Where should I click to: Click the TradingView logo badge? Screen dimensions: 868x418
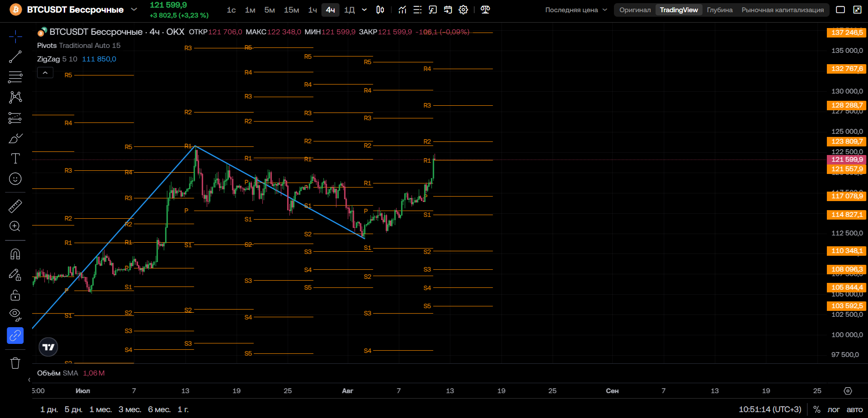[48, 347]
